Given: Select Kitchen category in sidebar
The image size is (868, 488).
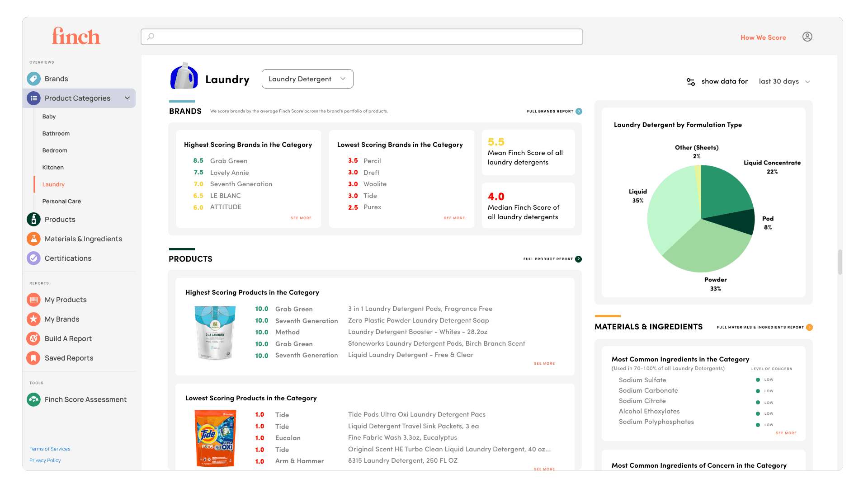Looking at the screenshot, I should pos(53,167).
